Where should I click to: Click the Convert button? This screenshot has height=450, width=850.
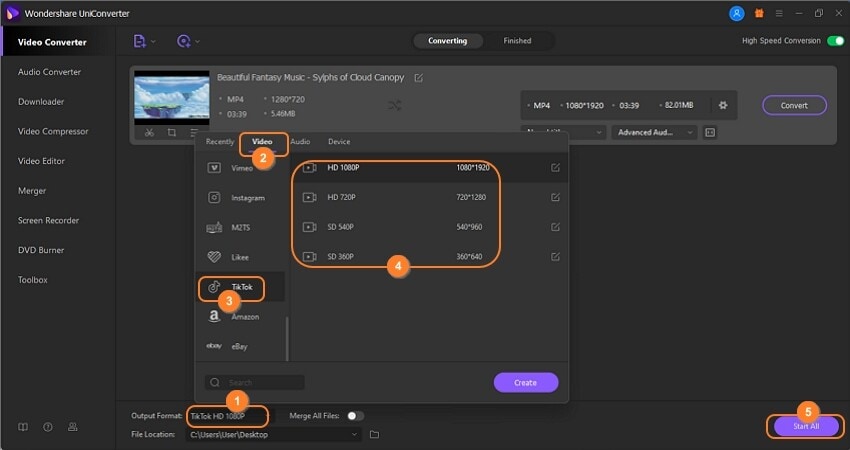pyautogui.click(x=794, y=106)
